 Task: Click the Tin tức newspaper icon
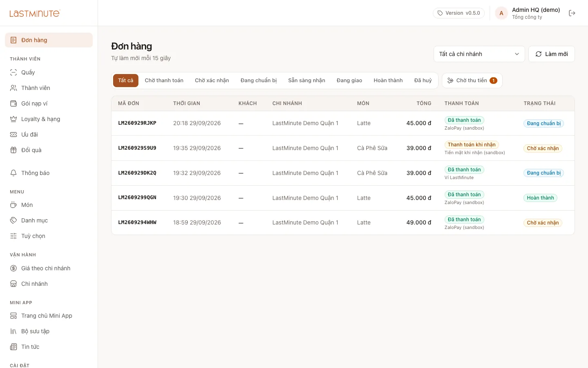click(13, 347)
